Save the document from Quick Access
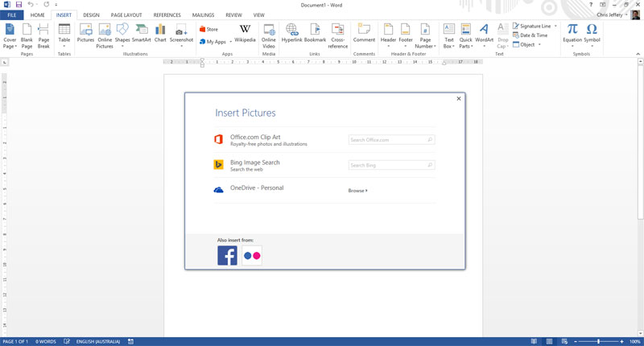This screenshot has width=644, height=346. [x=19, y=5]
